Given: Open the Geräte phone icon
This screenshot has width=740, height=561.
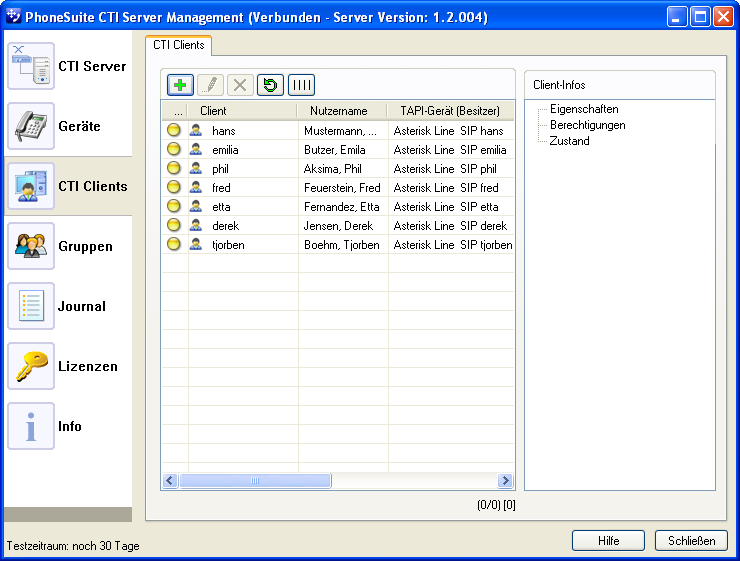Looking at the screenshot, I should (x=31, y=127).
